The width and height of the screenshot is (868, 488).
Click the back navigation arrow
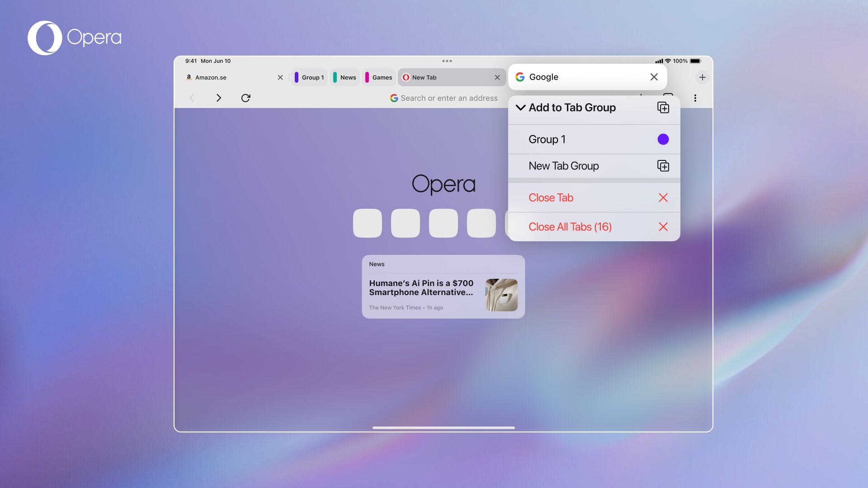192,98
